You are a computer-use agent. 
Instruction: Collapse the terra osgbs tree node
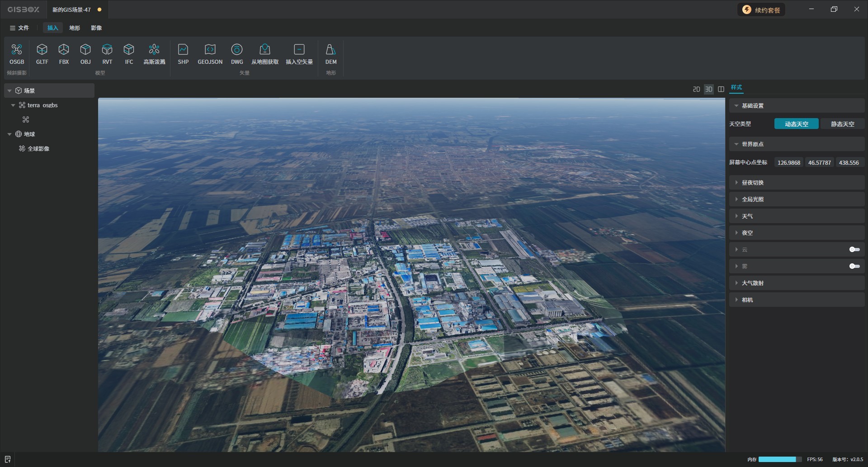tap(13, 105)
